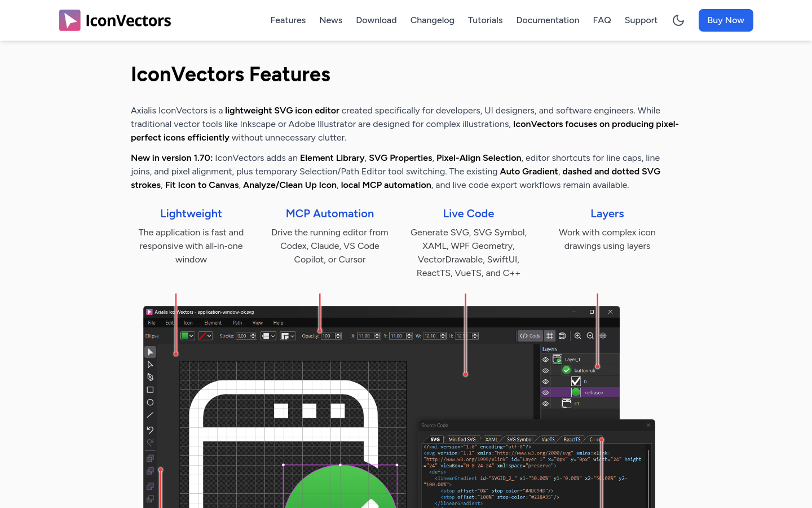The image size is (812, 508).
Task: Click the Y position stepper arrows
Action: pyautogui.click(x=409, y=336)
